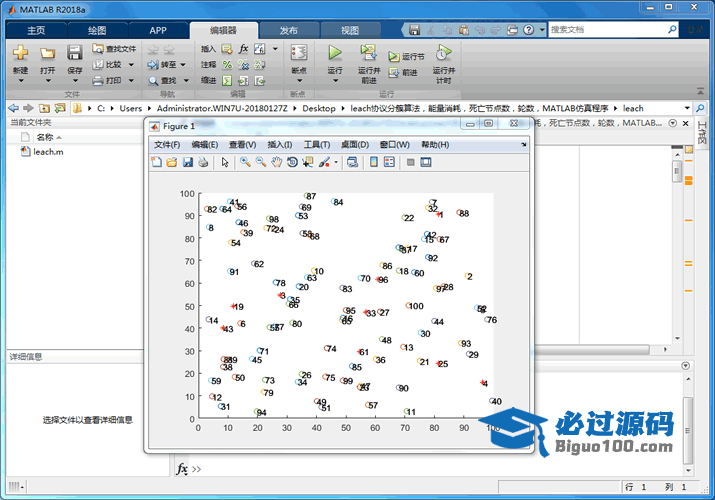The height and width of the screenshot is (500, 715).
Task: Expand the 打开 dropdown arrow
Action: (47, 81)
